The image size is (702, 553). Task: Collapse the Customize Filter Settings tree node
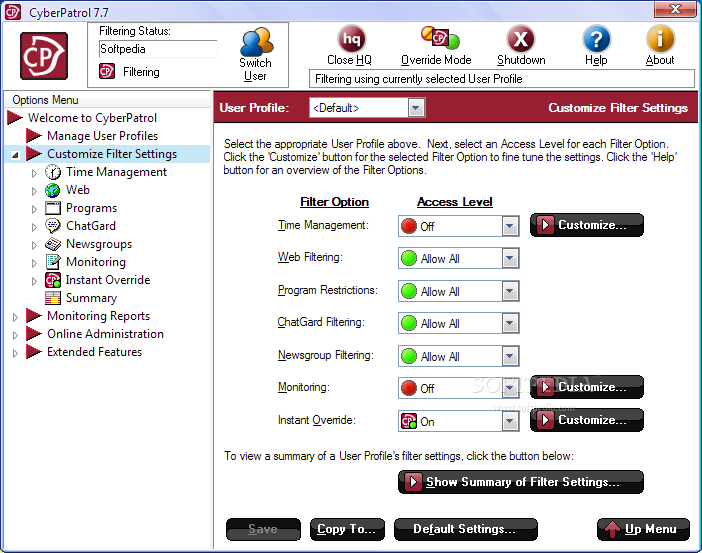(x=15, y=155)
